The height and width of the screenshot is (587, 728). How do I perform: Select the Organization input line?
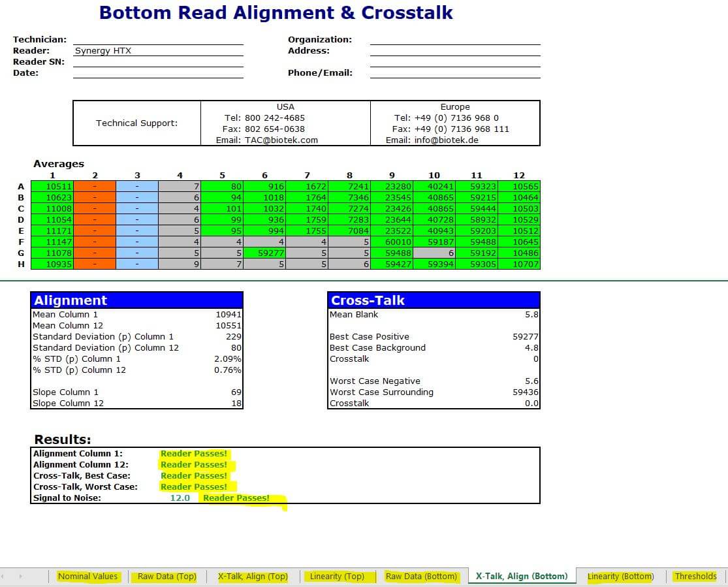tap(455, 40)
